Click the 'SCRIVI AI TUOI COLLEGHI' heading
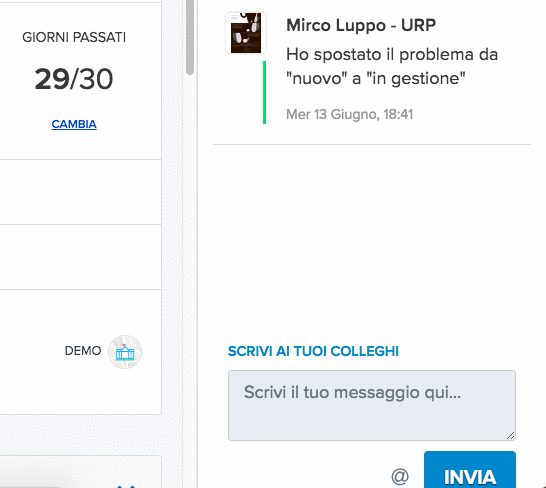This screenshot has height=488, width=546. point(313,351)
